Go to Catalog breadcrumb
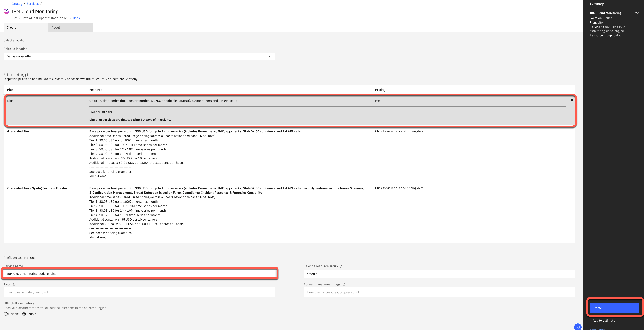 coord(17,4)
